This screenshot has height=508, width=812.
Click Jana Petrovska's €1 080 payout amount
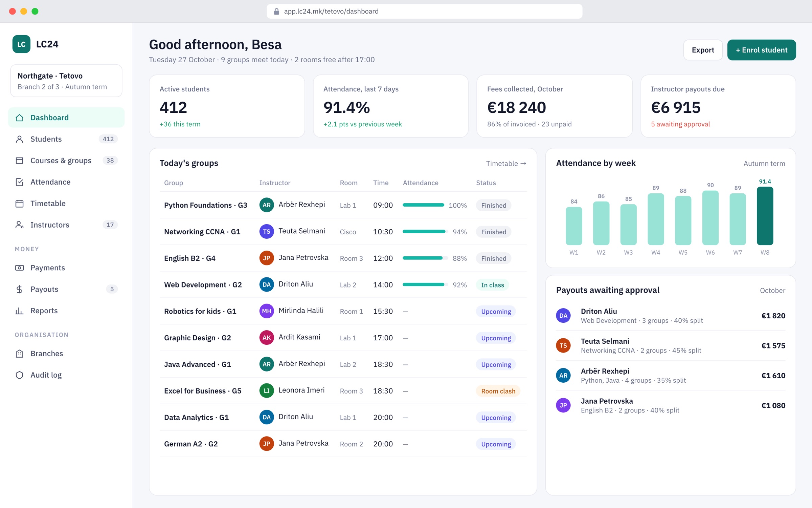773,405
